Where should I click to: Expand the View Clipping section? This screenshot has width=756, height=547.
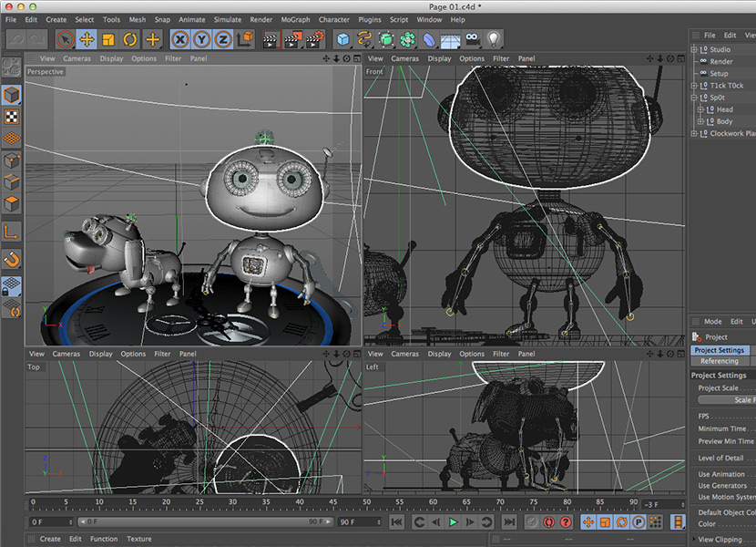[x=694, y=540]
